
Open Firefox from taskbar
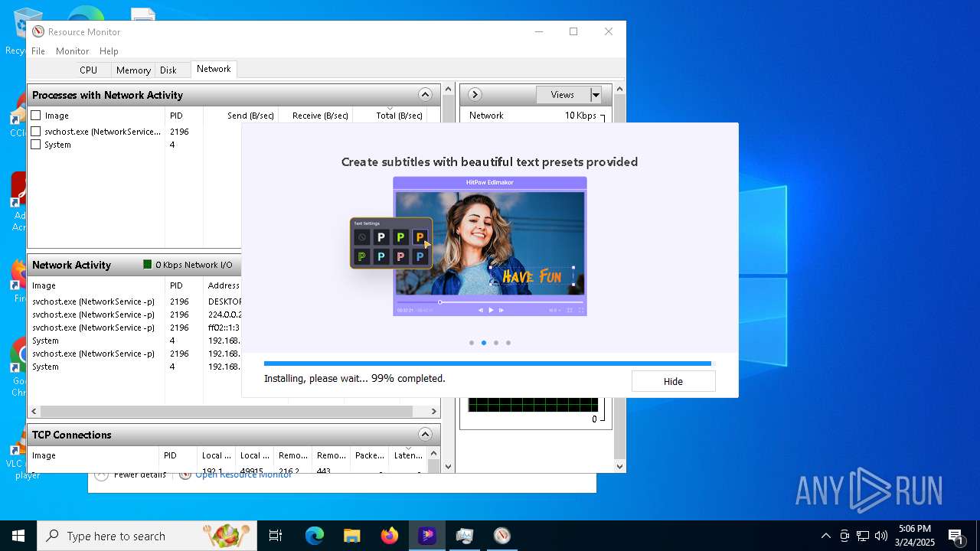(x=390, y=536)
